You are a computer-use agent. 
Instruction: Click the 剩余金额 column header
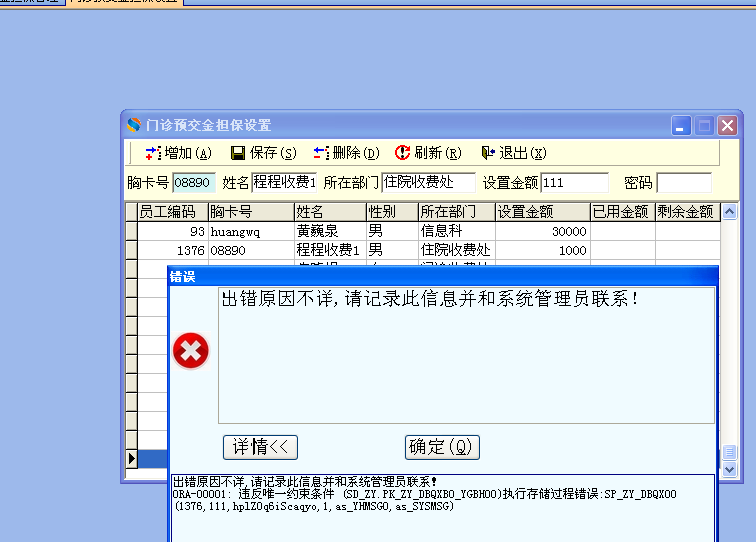point(688,212)
